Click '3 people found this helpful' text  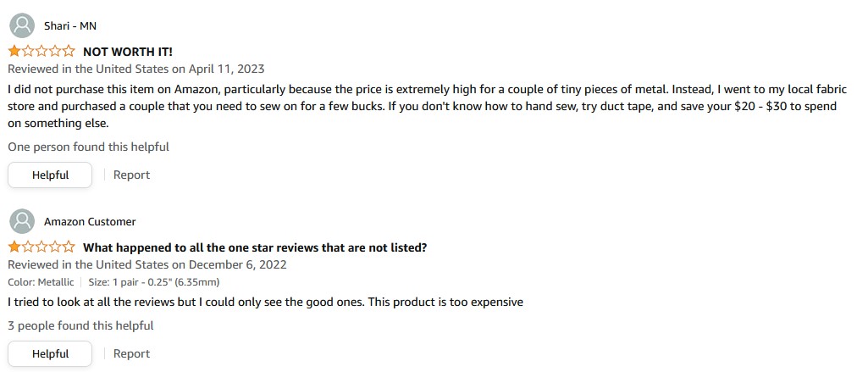pos(80,325)
